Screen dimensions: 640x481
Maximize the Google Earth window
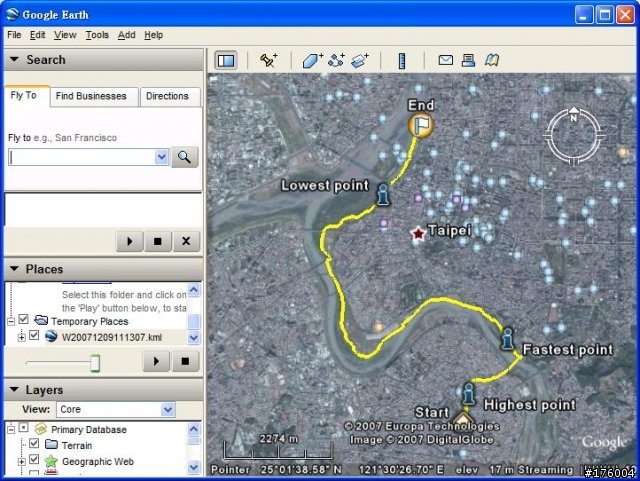click(x=605, y=15)
